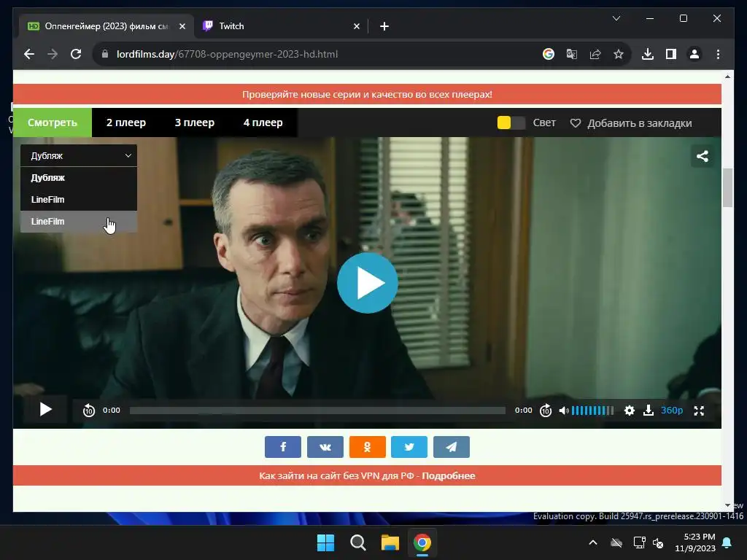Click the Chrome taskbar icon
This screenshot has height=560, width=747.
point(422,542)
